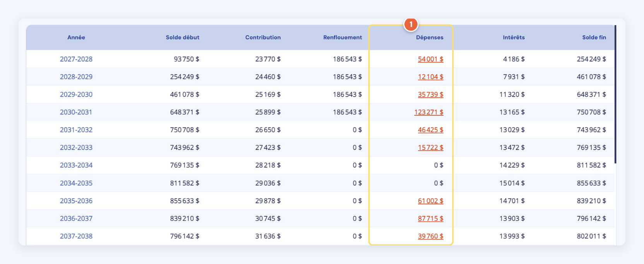Open the 87 715 $ expenses link
The height and width of the screenshot is (264, 644).
coord(430,218)
